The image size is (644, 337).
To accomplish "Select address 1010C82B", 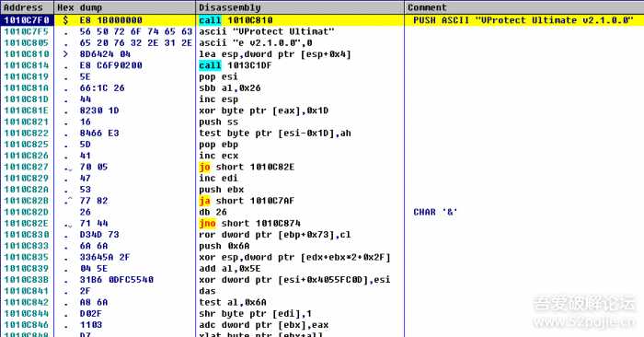I will click(27, 201).
